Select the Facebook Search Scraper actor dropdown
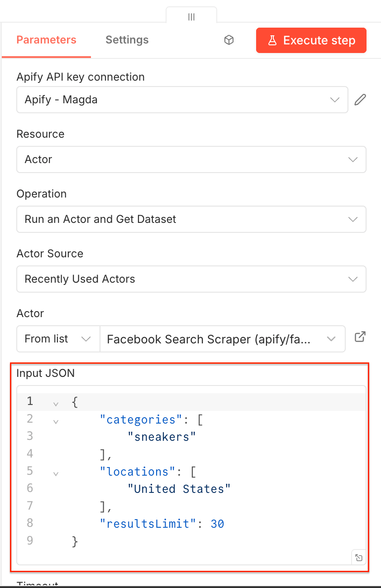 coord(222,338)
